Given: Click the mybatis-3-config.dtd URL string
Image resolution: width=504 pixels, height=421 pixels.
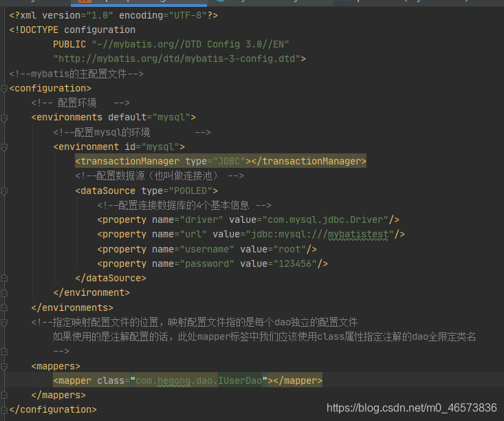Looking at the screenshot, I should pos(177,59).
